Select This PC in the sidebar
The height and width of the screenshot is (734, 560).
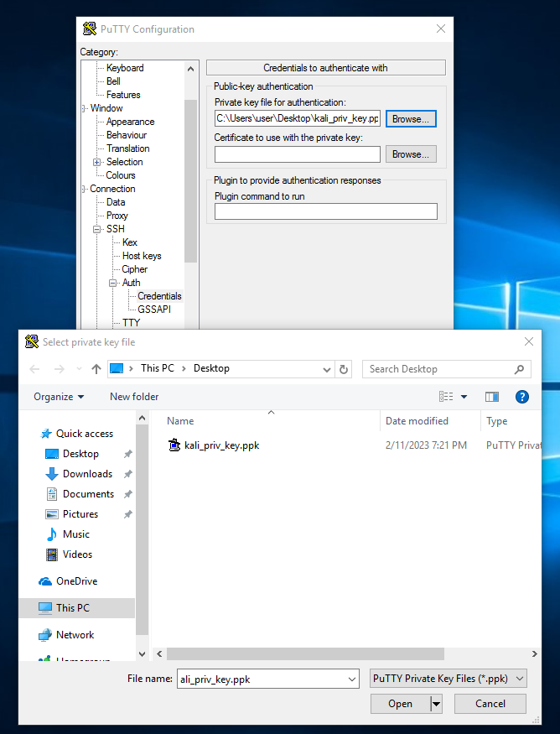click(x=72, y=607)
